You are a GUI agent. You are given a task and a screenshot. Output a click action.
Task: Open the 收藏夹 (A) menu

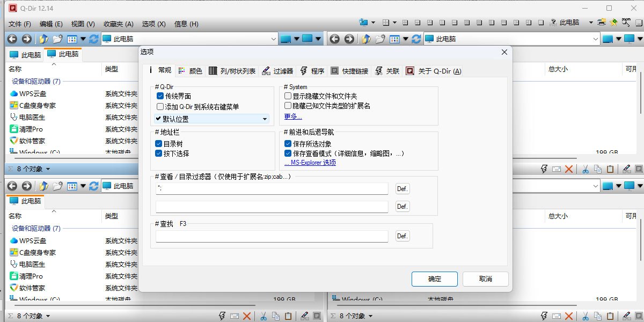pyautogui.click(x=119, y=24)
